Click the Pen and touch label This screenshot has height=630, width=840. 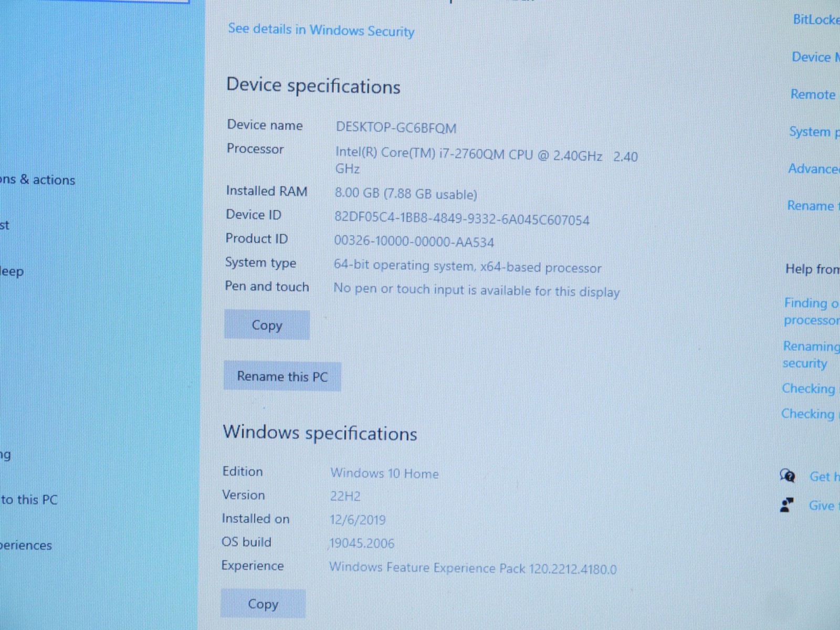coord(267,286)
